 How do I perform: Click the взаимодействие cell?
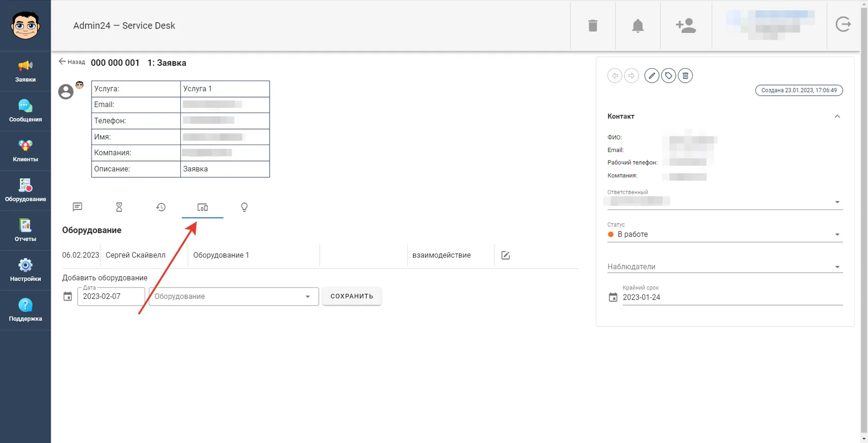451,255
